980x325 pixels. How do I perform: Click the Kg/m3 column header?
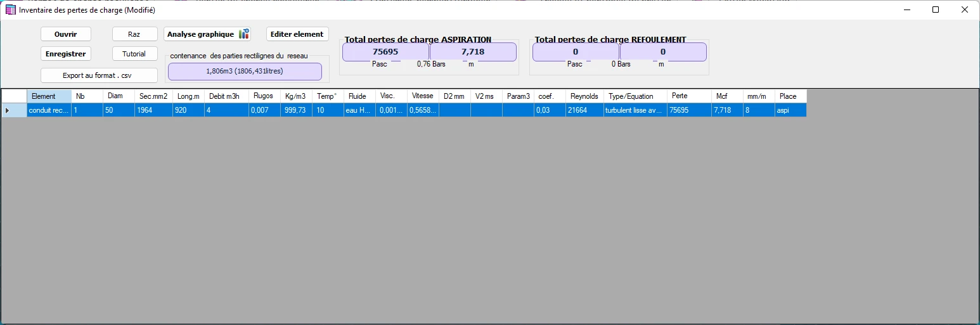296,96
